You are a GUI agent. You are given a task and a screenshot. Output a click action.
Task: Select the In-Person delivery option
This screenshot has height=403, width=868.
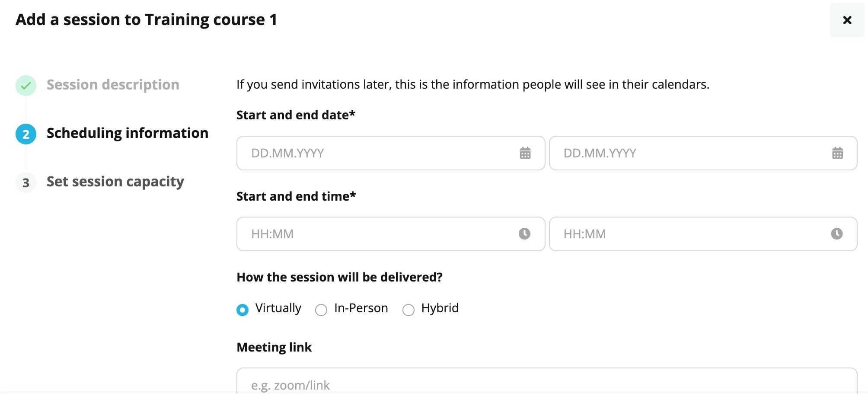coord(321,310)
